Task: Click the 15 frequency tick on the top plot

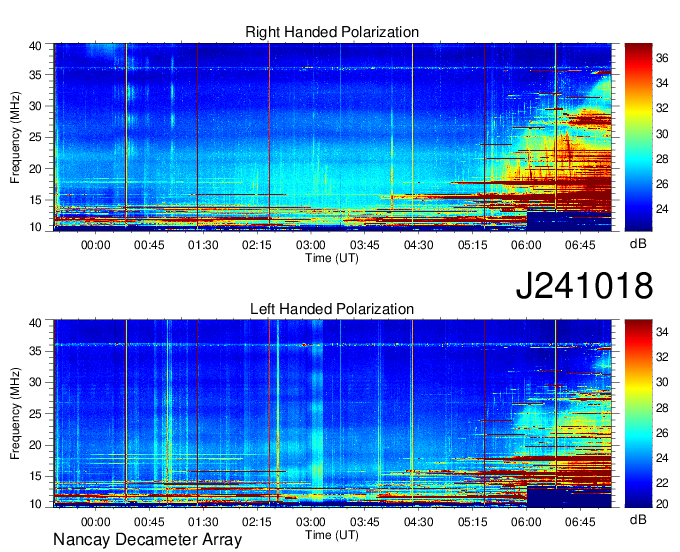Action: pos(36,200)
